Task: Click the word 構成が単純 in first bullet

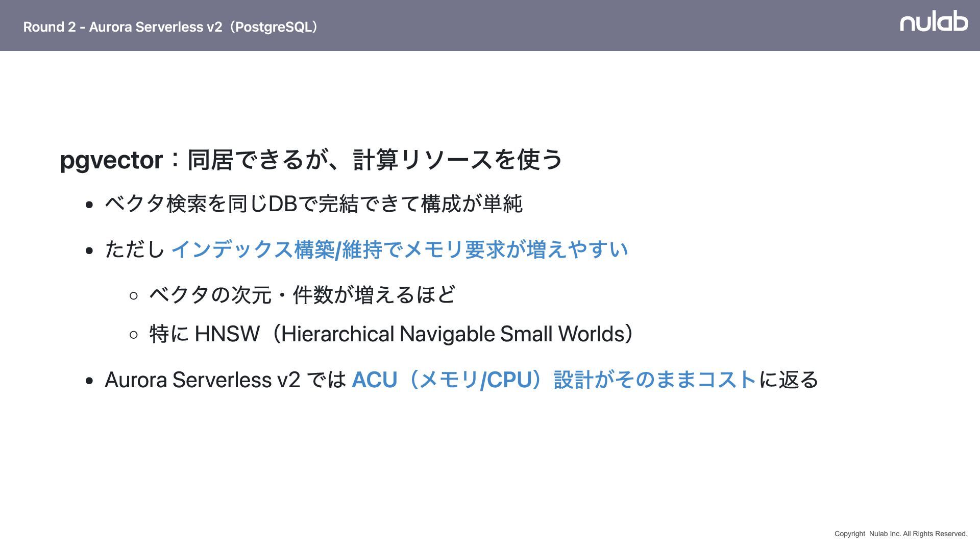Action: click(x=472, y=204)
